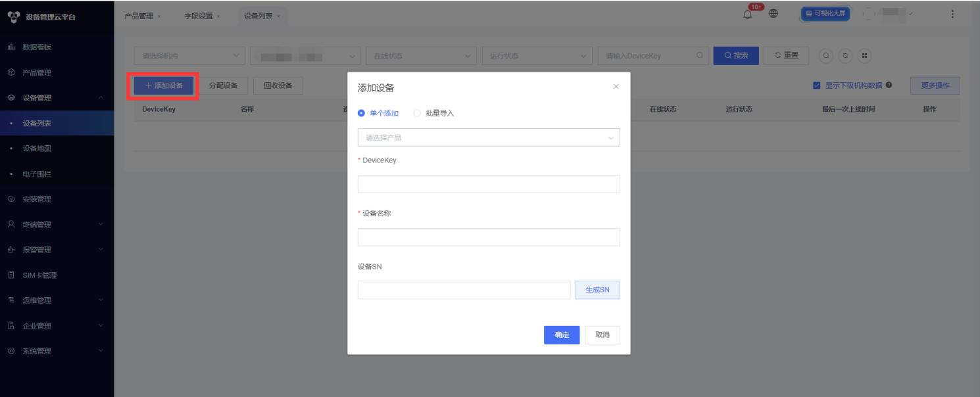980x397 pixels.
Task: Expand 报警管理 menu using its chevron
Action: point(101,250)
